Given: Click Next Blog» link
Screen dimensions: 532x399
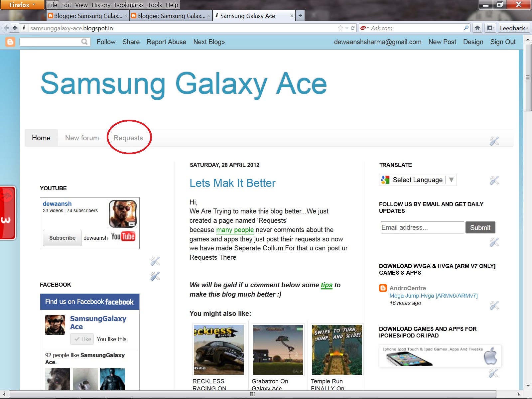Looking at the screenshot, I should point(209,42).
